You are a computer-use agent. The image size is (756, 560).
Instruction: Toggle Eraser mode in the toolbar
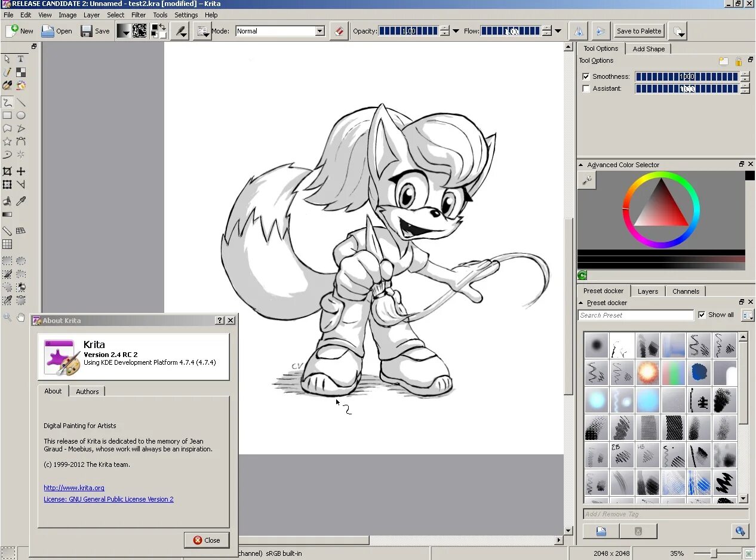click(339, 31)
